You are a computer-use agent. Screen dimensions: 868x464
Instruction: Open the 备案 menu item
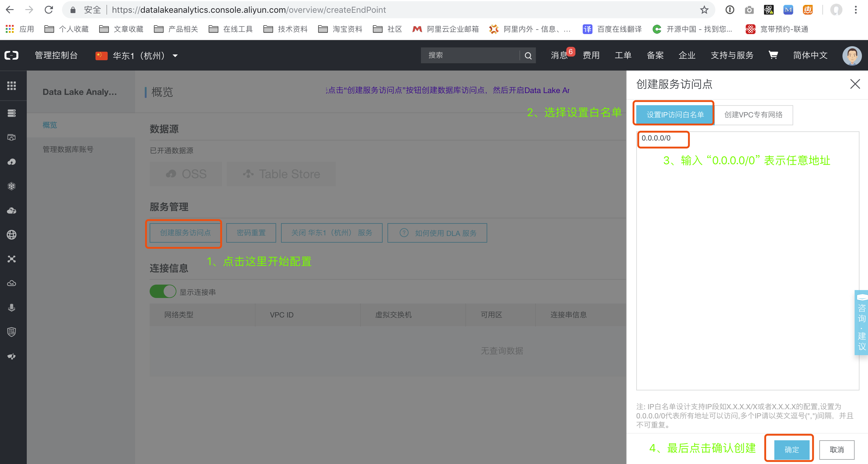click(655, 55)
